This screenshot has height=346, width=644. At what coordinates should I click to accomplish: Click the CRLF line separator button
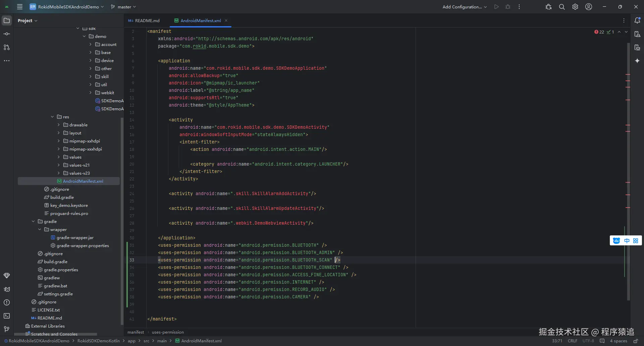coord(572,341)
